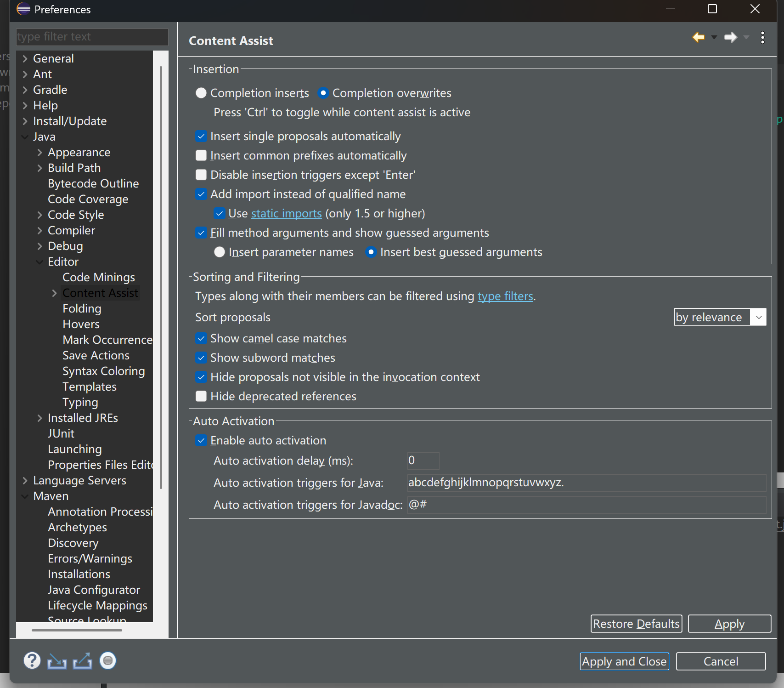Click the tree horizontal scrollbar
Viewport: 784px width, 688px height.
tap(77, 630)
